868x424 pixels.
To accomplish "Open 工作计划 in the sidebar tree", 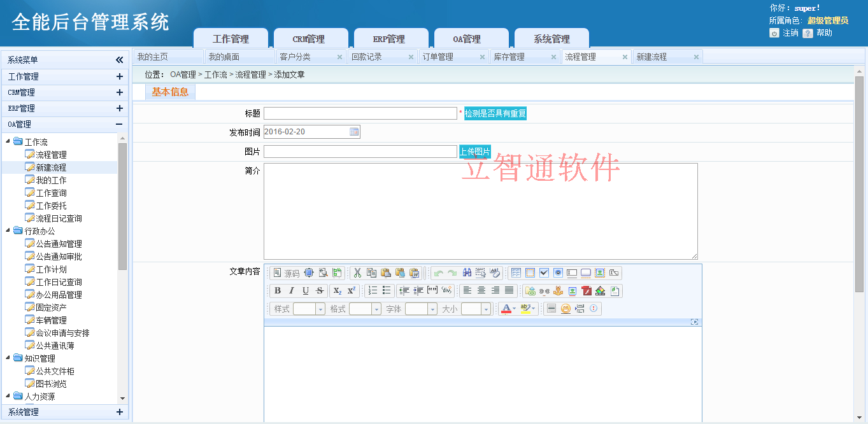I will (51, 269).
